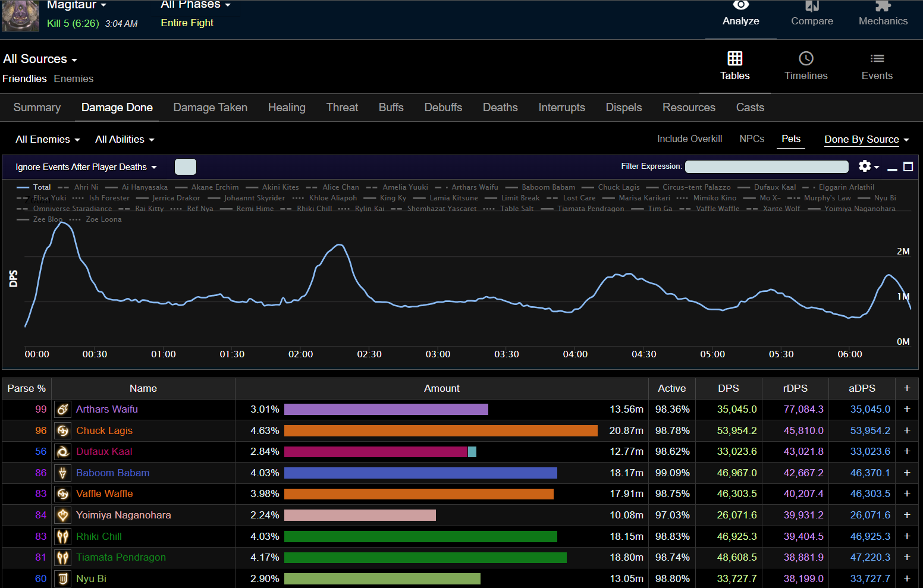Open Yoimiya Naganohara player link

point(124,515)
